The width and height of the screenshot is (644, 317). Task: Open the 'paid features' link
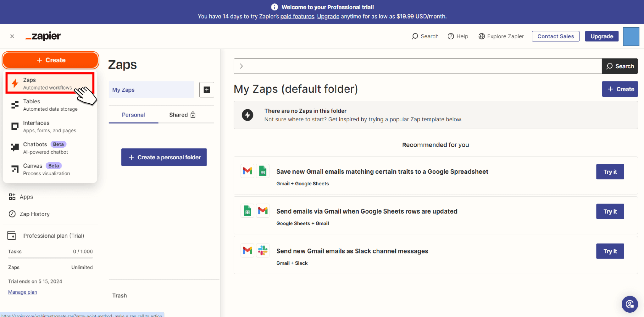pos(297,16)
